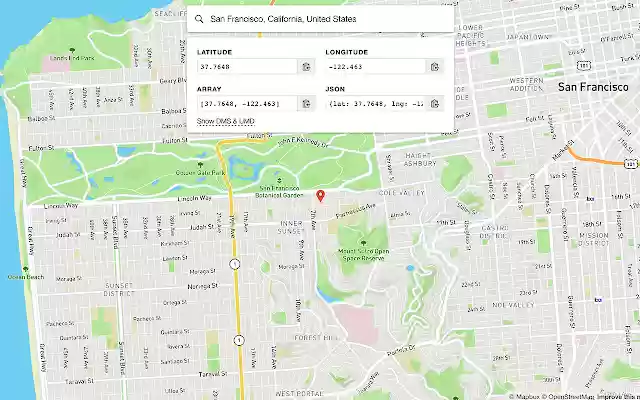Viewport: 640px width, 400px height.
Task: Click the Lincoln Way street label near 19th Ave
Action: (195, 198)
